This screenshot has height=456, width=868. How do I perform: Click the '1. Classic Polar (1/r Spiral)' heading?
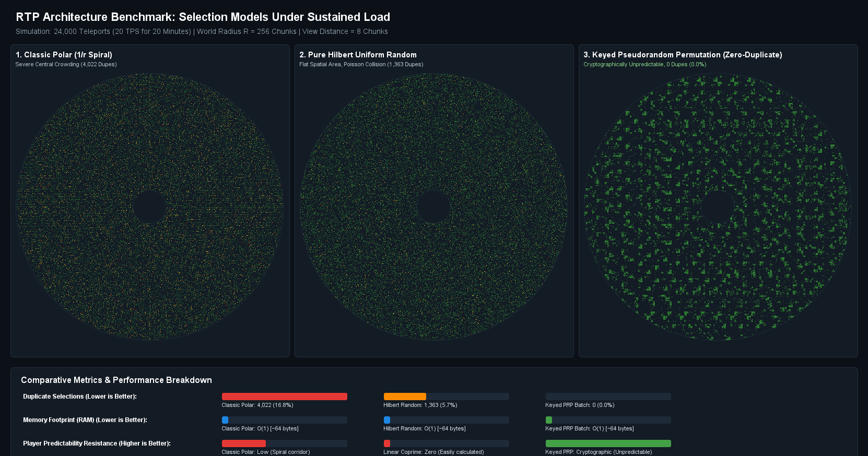click(x=64, y=55)
